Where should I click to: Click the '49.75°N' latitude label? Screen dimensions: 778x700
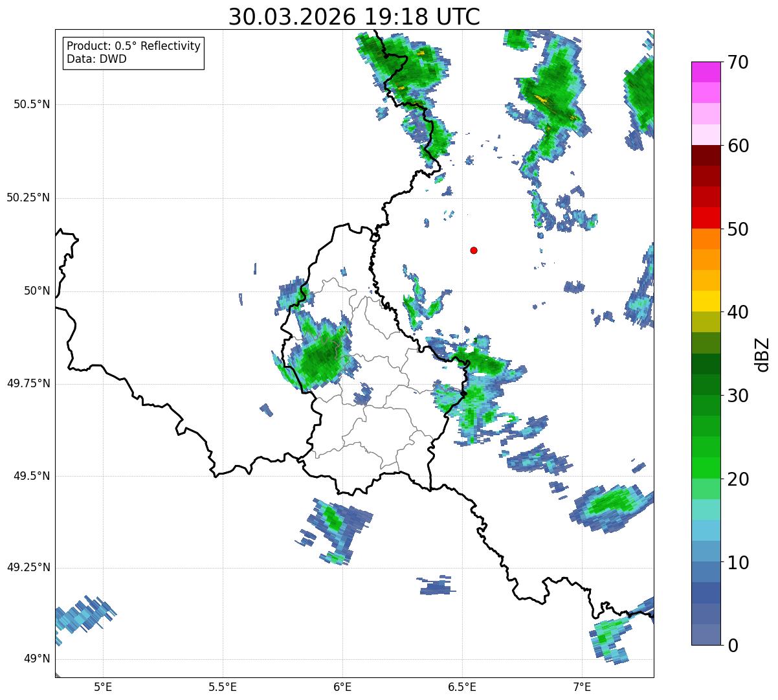[28, 383]
